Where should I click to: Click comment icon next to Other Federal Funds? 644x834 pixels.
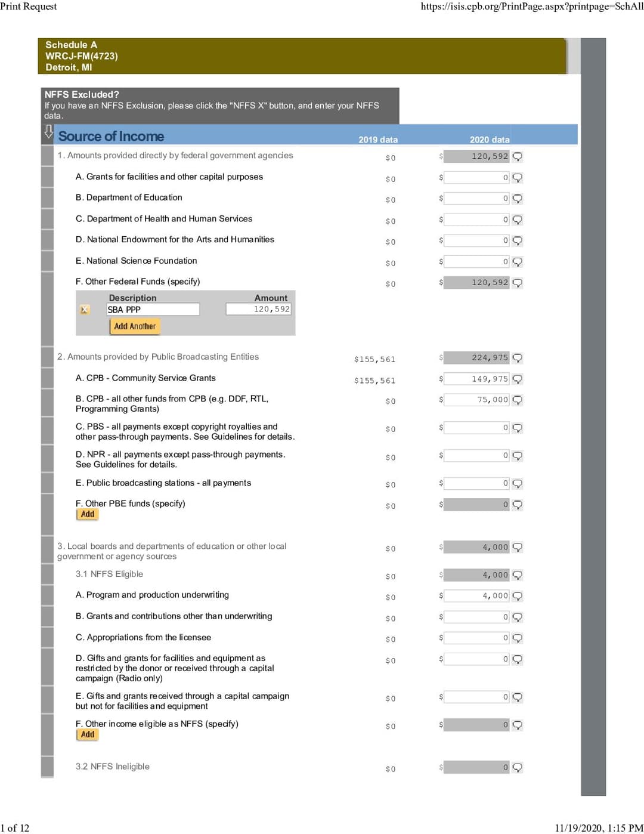(517, 283)
